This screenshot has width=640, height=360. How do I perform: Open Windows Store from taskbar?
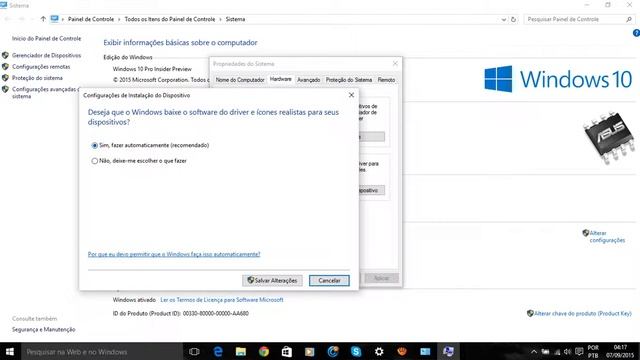click(287, 351)
